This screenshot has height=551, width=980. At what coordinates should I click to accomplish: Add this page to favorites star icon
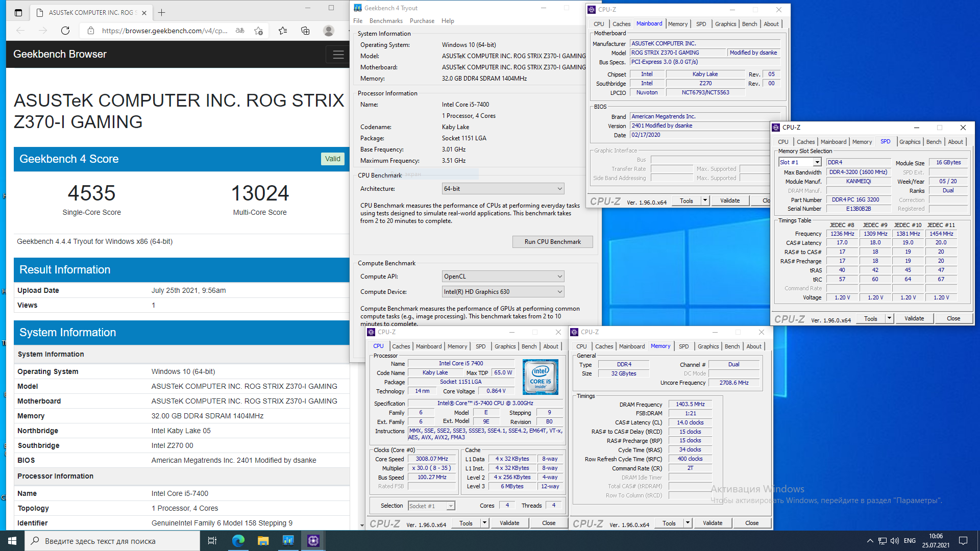point(259,31)
